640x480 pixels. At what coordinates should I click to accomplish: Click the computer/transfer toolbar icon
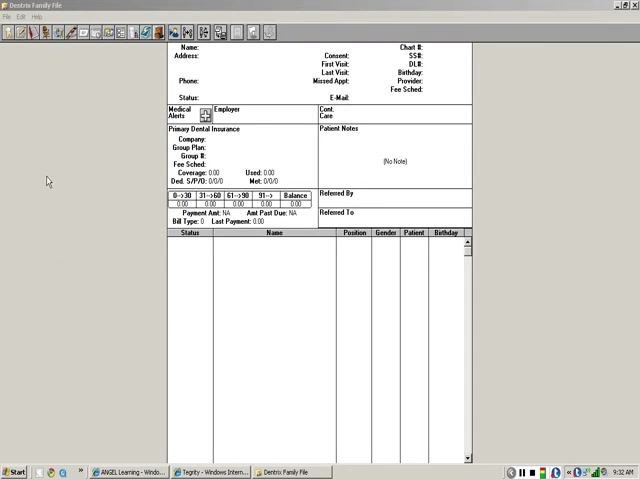[x=221, y=32]
